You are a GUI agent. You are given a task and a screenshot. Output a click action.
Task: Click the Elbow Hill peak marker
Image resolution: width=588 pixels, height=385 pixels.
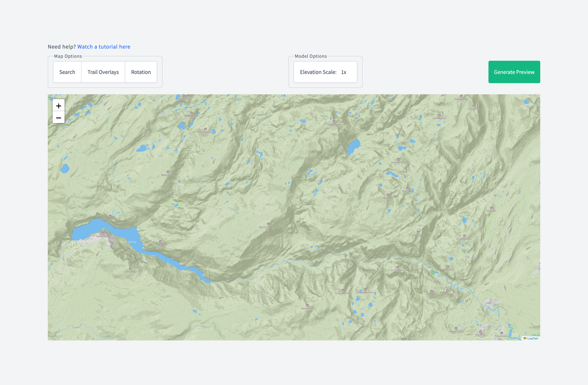(491, 208)
